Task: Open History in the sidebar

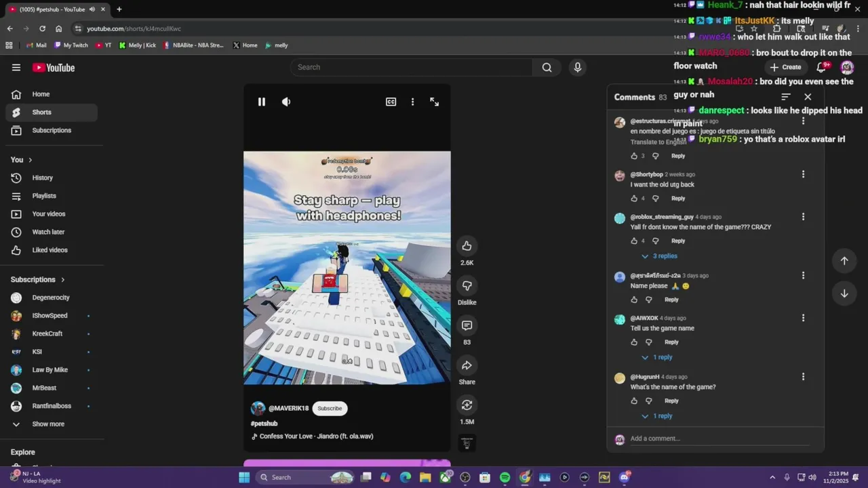Action: coord(52,178)
